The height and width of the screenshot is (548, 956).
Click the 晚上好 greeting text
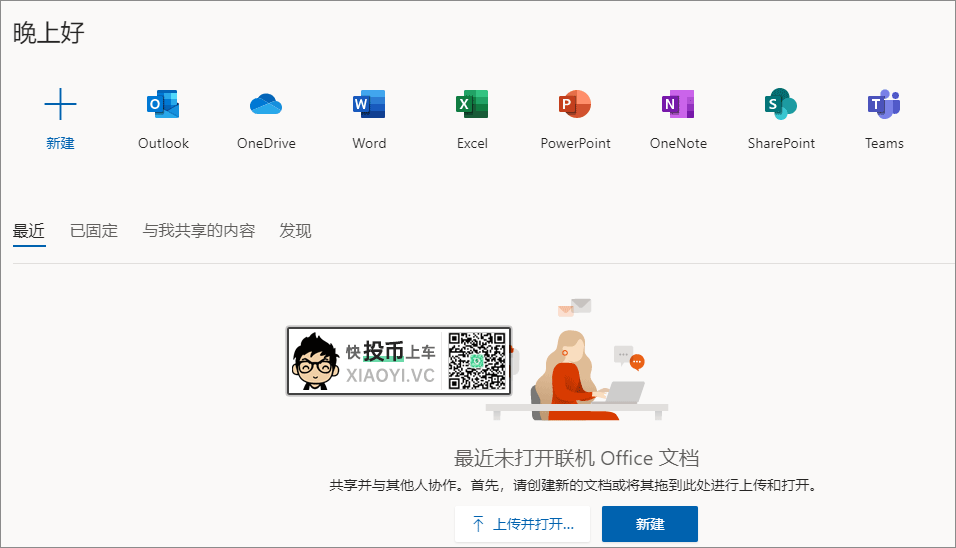[x=49, y=32]
